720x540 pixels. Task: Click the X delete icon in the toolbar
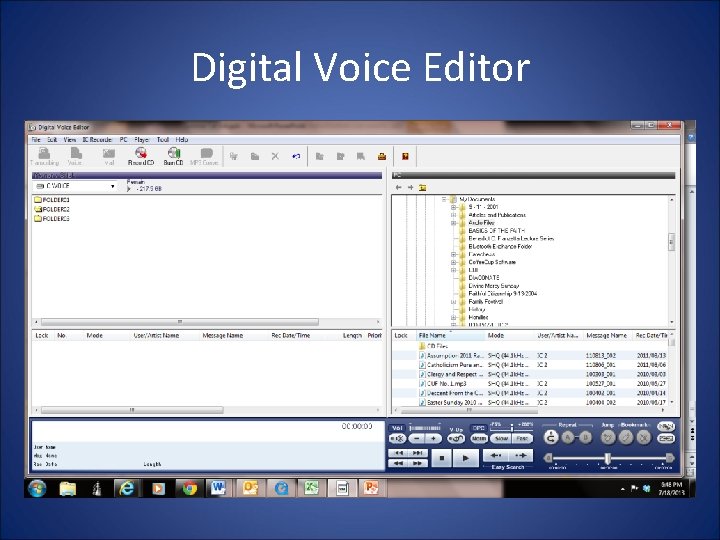(275, 156)
